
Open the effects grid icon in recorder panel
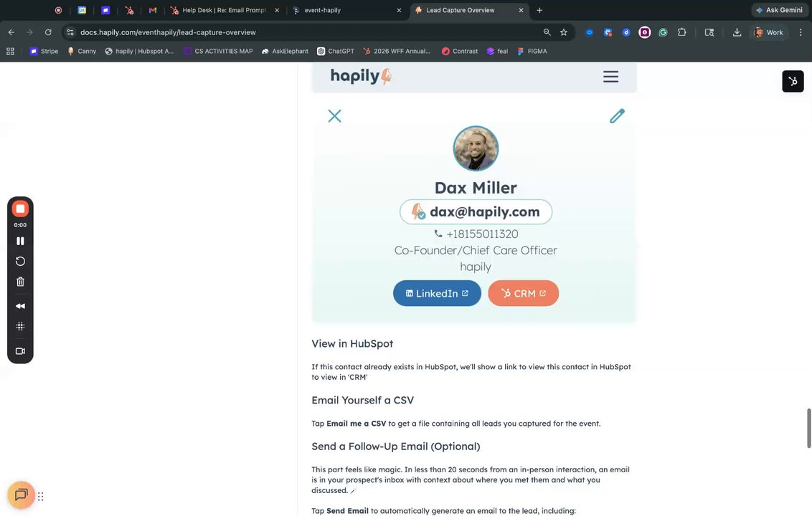[x=20, y=327]
